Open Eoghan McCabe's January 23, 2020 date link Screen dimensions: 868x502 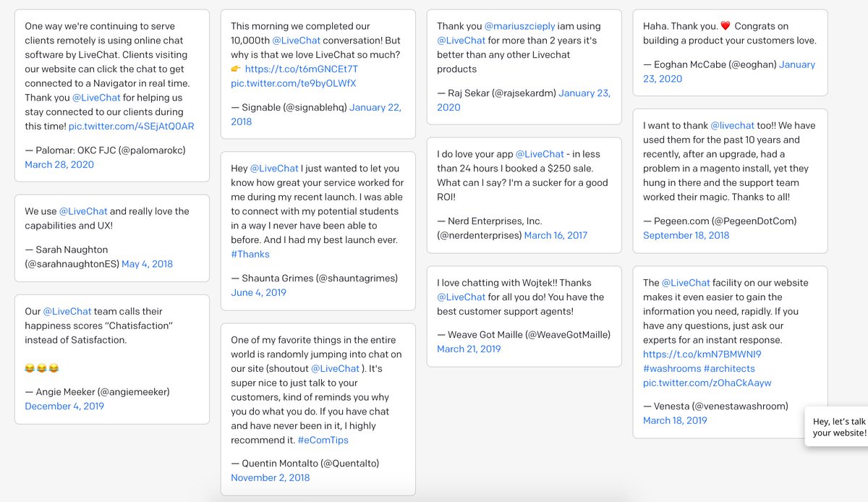(729, 72)
